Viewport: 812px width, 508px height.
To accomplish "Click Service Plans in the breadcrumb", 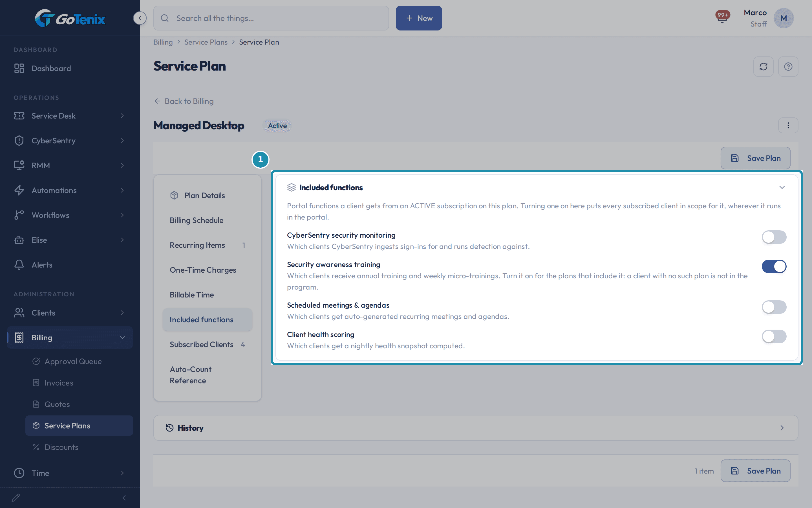I will point(206,42).
